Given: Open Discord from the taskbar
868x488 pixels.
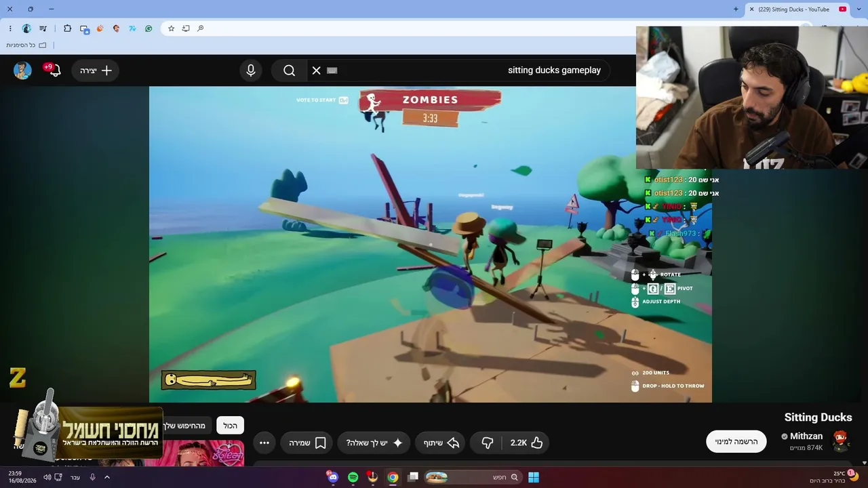Looking at the screenshot, I should [332, 477].
